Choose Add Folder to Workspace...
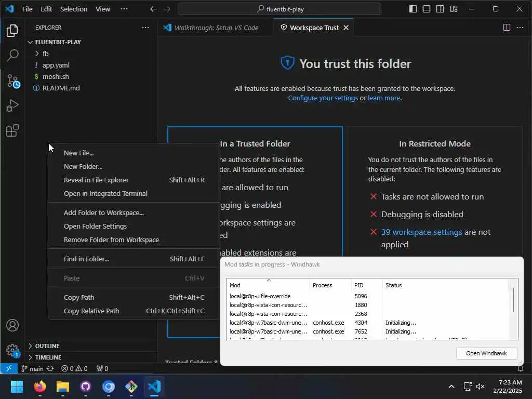Screen dimensions: 532x399 134,212
